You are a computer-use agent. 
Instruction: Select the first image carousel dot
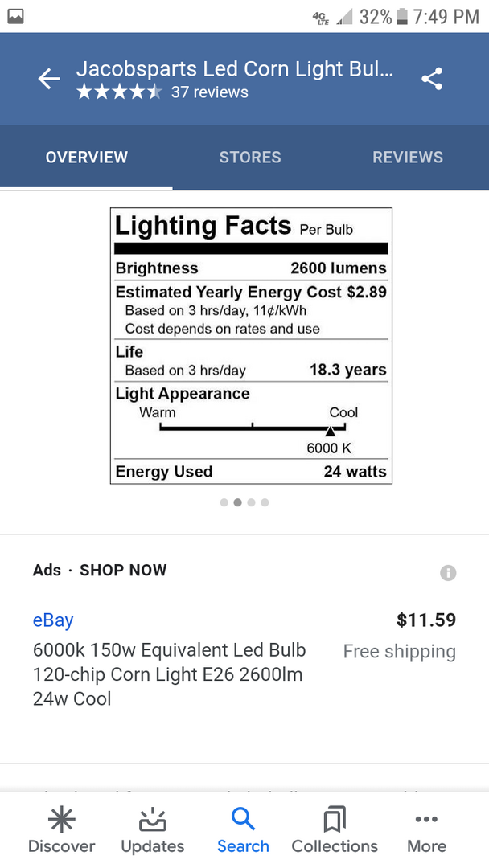[224, 502]
